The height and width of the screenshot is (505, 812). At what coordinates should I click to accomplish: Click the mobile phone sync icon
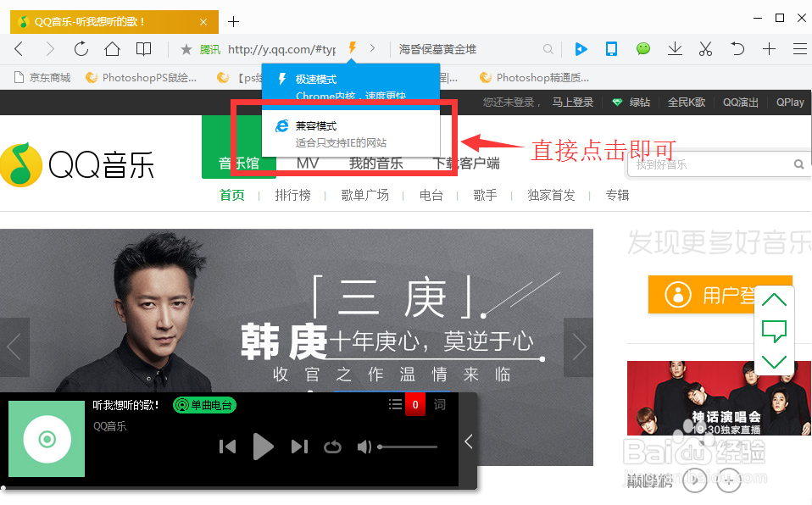coord(612,49)
